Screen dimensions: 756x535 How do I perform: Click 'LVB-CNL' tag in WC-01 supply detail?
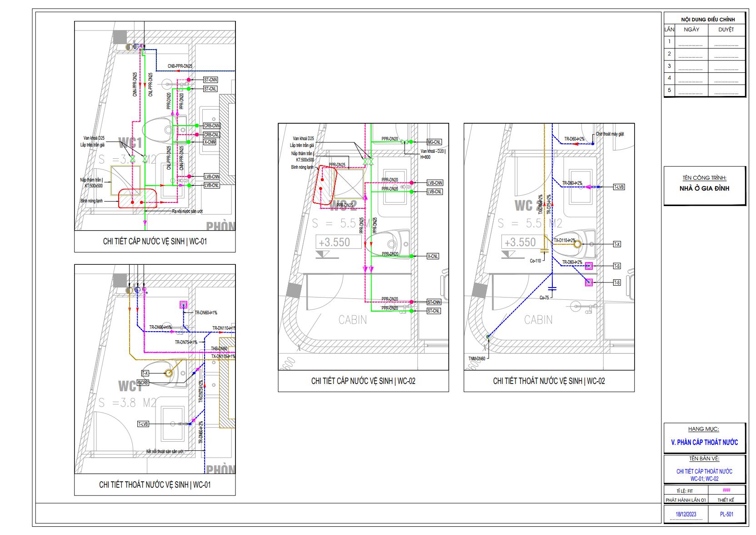point(212,185)
